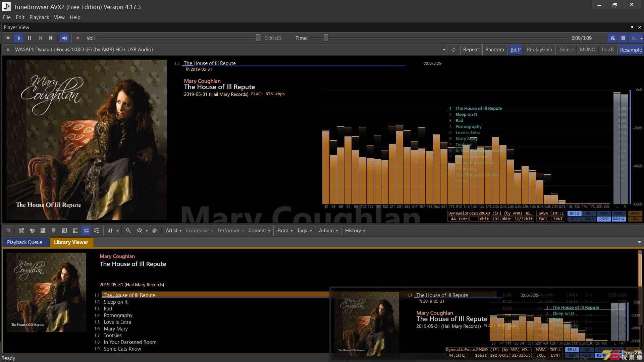Image resolution: width=644 pixels, height=362 pixels.
Task: Select track 1.4 Pornography in library
Action: click(118, 315)
